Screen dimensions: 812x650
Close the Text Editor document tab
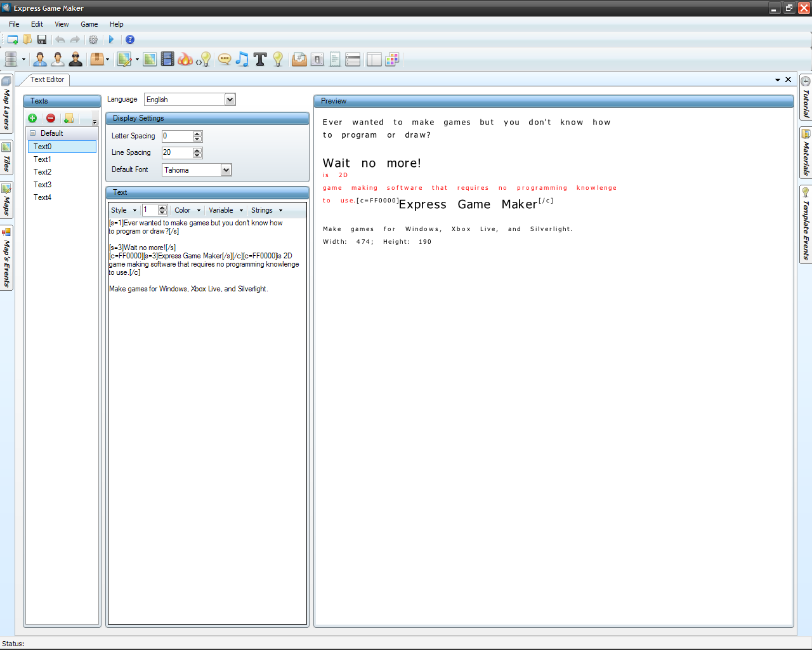[789, 79]
